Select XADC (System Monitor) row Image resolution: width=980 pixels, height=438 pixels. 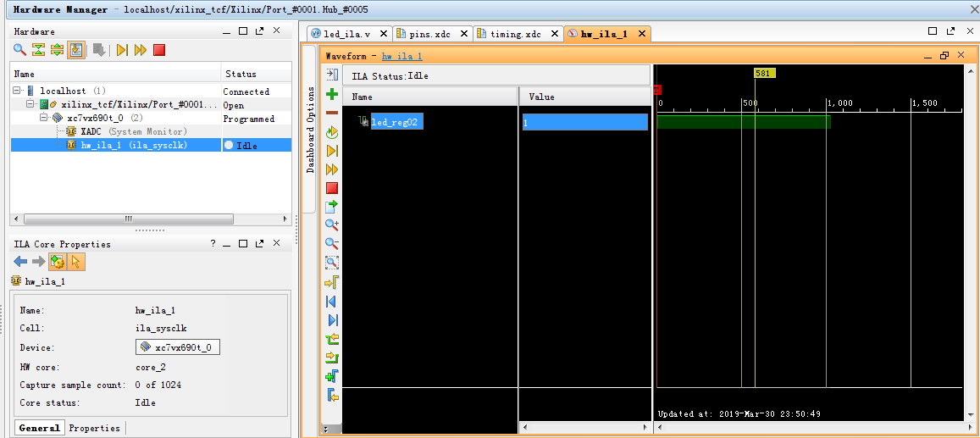tap(133, 132)
